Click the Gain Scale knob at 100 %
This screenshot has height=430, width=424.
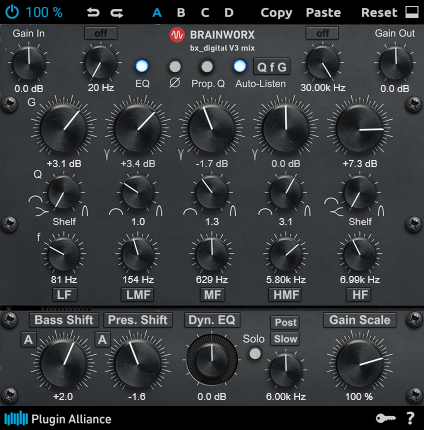(360, 364)
